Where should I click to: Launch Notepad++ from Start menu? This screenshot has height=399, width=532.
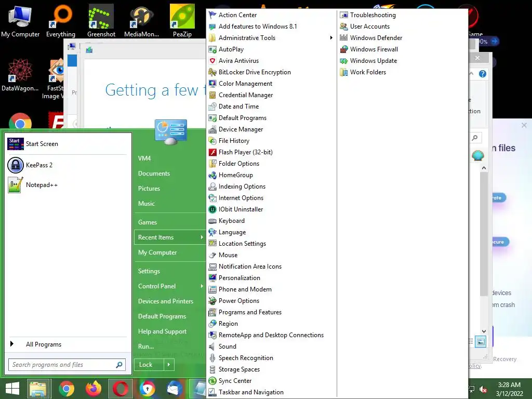coord(67,185)
